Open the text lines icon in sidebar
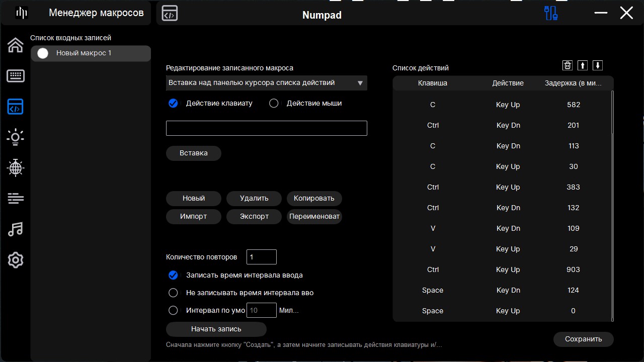644x362 pixels. point(16,199)
